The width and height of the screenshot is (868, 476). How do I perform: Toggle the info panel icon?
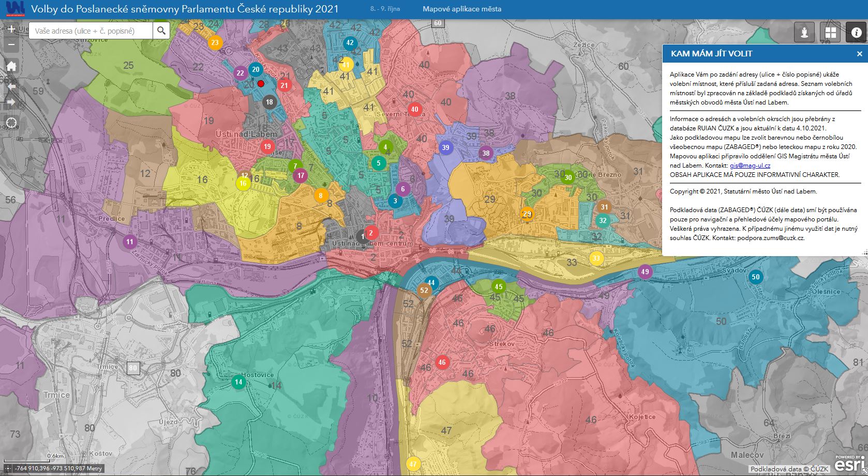click(x=856, y=33)
